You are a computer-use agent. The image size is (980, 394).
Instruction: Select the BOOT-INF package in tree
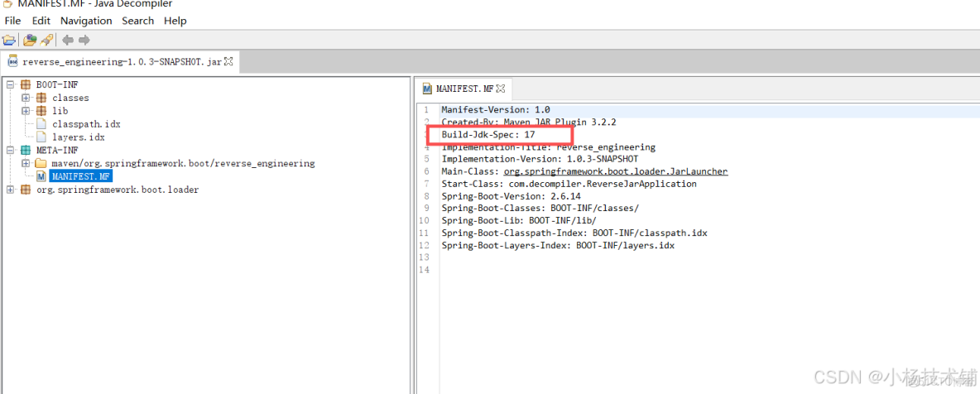(57, 84)
